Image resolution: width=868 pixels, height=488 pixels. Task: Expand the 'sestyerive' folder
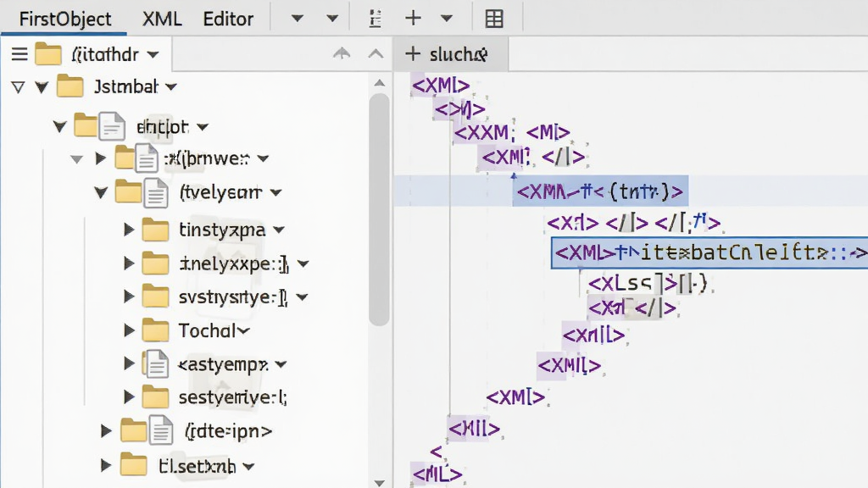click(129, 397)
